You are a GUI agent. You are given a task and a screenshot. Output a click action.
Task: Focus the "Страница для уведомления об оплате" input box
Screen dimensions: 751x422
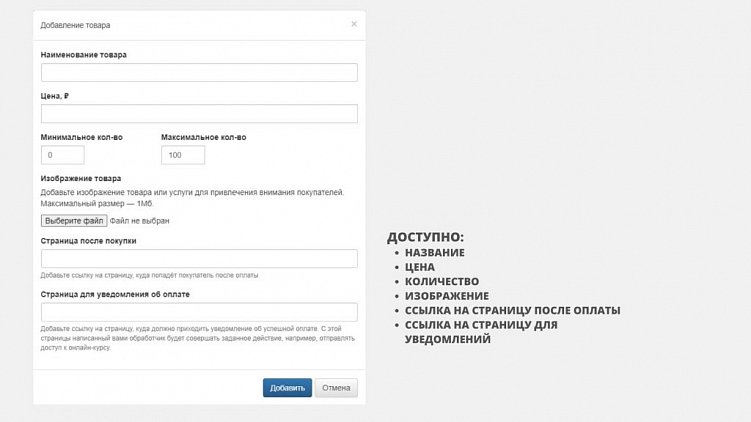click(199, 312)
